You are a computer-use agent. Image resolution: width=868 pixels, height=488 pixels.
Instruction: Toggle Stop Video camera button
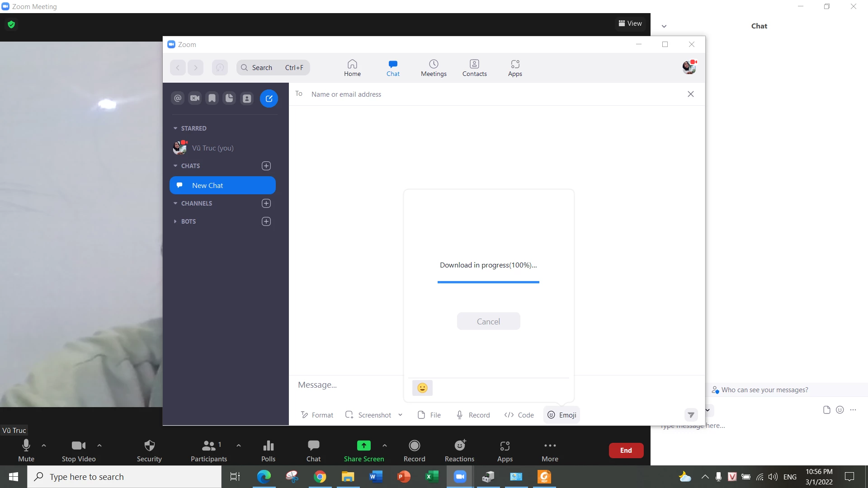pos(78,446)
